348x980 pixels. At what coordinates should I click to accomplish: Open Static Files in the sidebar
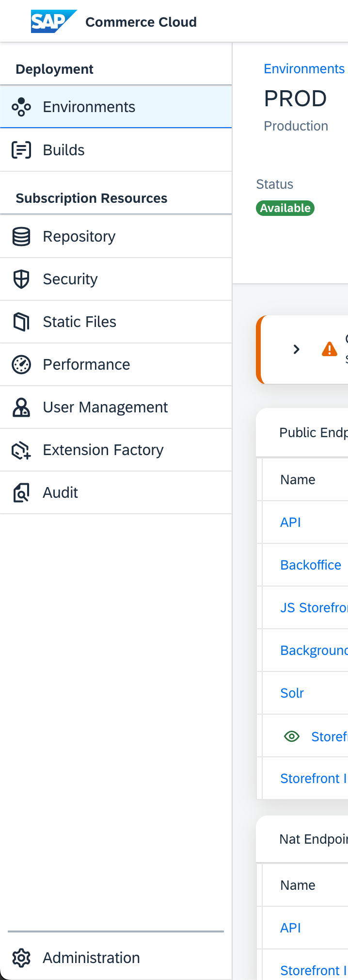pos(116,322)
